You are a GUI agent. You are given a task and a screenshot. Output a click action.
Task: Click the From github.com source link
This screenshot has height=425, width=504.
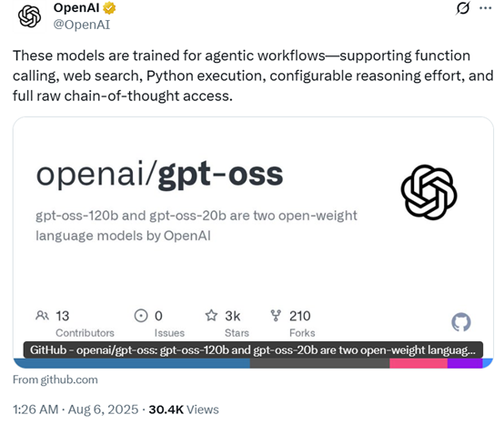(x=55, y=379)
